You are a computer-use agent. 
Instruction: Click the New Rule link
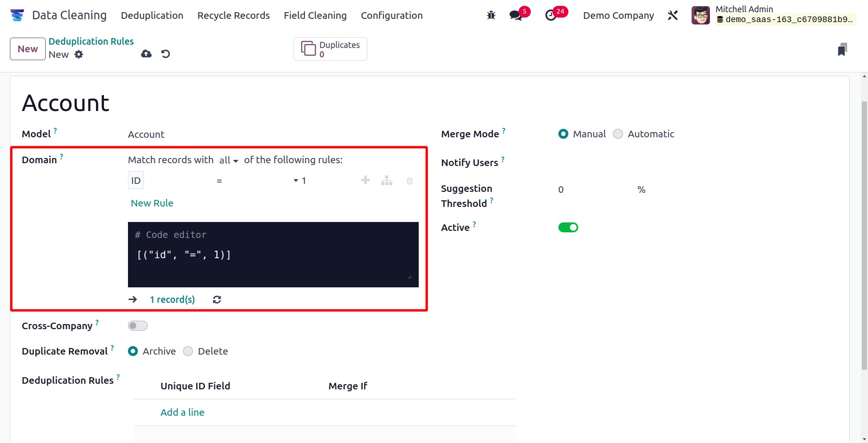click(152, 203)
